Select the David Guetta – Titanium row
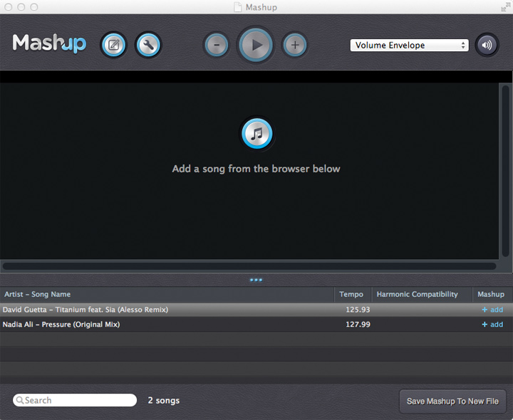Viewport: 513px width, 420px height. point(256,310)
